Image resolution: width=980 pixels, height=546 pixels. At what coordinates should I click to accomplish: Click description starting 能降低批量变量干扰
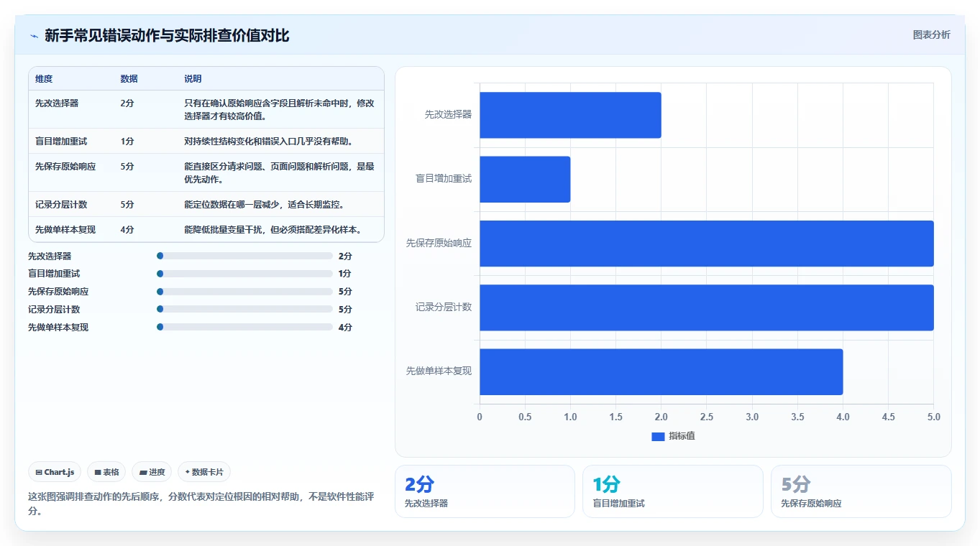(x=273, y=230)
